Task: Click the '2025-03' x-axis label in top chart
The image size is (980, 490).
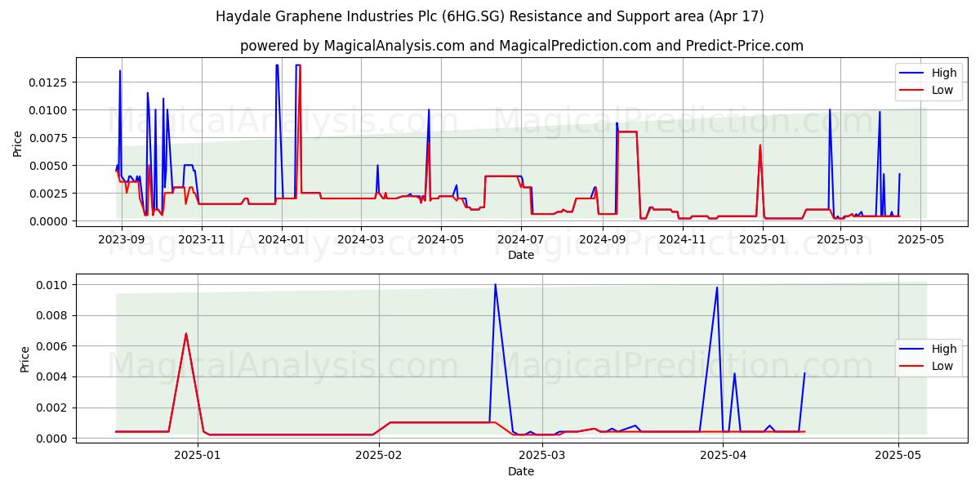Action: (839, 239)
